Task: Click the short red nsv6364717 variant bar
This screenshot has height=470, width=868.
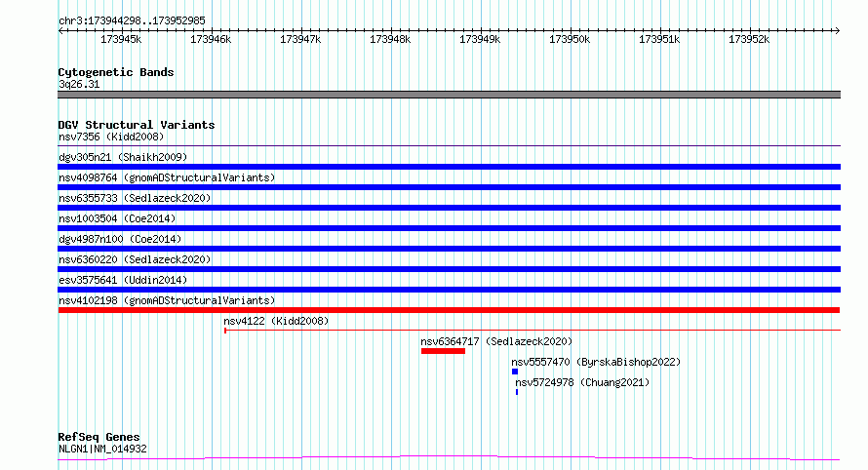Action: pos(443,351)
